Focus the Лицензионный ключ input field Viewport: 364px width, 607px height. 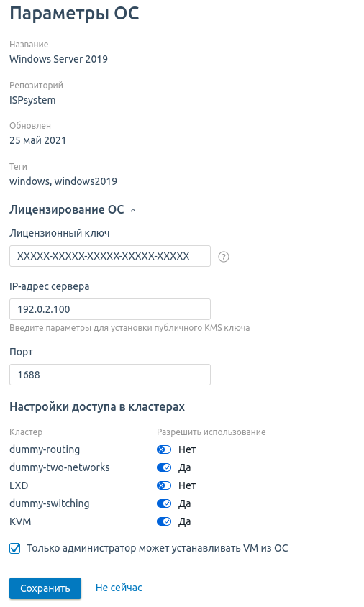click(x=110, y=256)
